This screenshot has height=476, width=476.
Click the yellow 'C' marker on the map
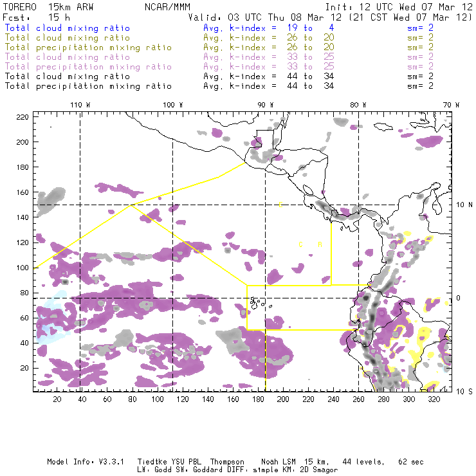click(300, 244)
